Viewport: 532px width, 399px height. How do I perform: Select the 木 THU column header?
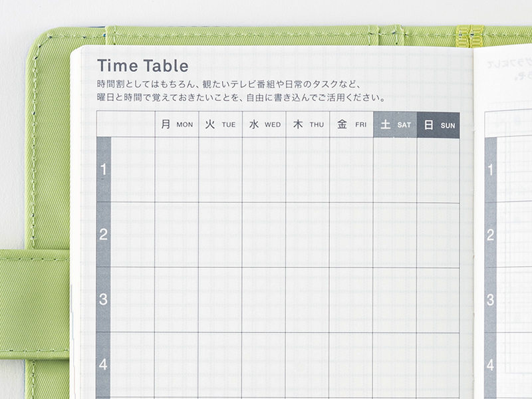308,124
